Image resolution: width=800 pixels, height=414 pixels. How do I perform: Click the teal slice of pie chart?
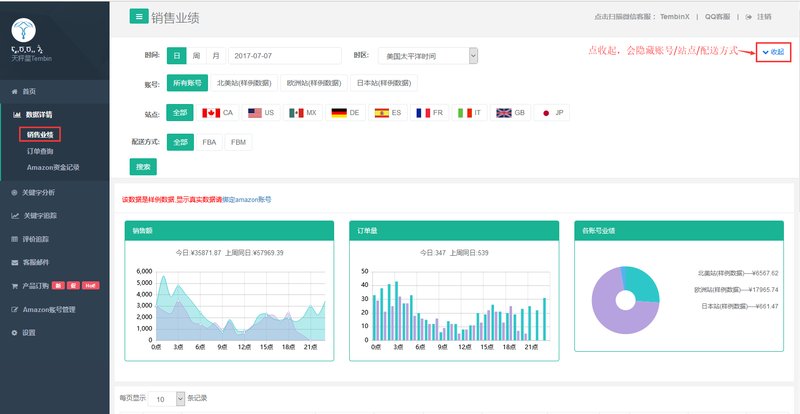click(644, 283)
